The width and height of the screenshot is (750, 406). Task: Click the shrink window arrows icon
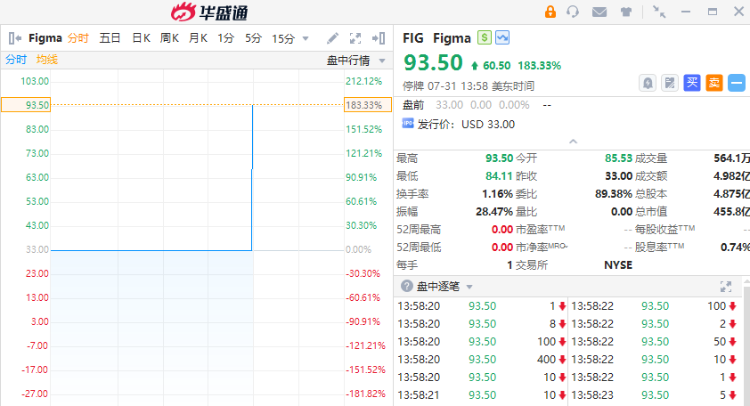[659, 12]
